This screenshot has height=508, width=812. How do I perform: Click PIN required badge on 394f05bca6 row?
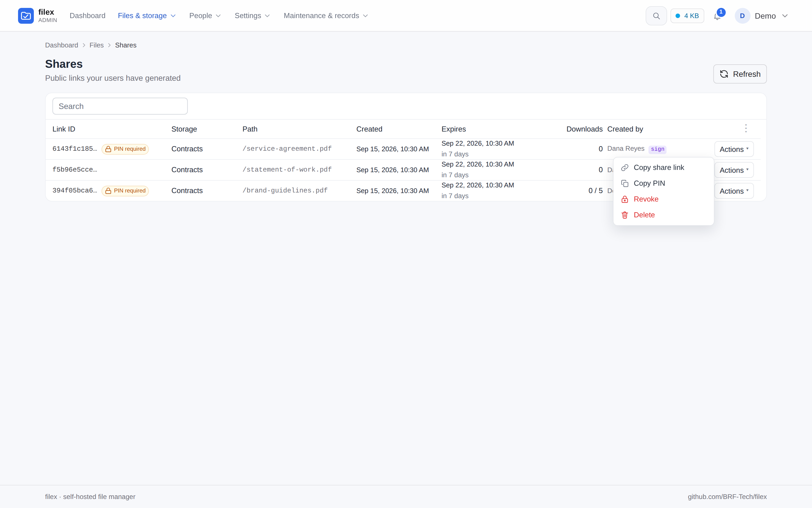pos(125,190)
